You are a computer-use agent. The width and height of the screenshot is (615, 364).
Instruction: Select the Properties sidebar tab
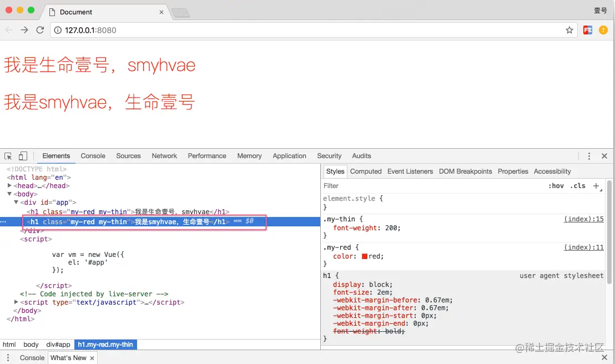[513, 171]
